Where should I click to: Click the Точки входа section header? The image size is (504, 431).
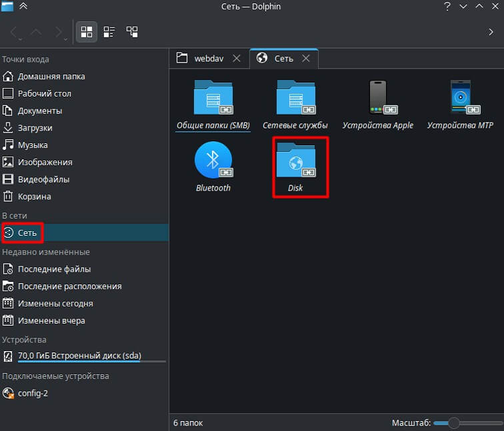click(x=26, y=59)
